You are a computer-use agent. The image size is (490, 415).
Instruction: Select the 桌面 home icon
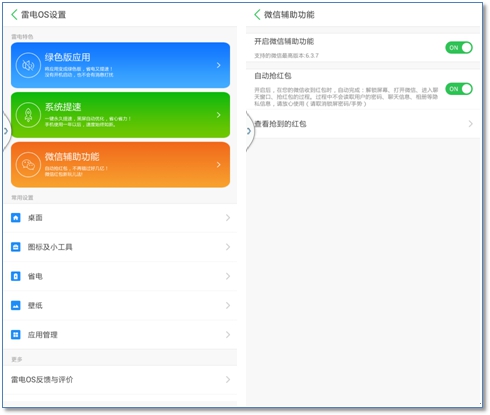(16, 218)
